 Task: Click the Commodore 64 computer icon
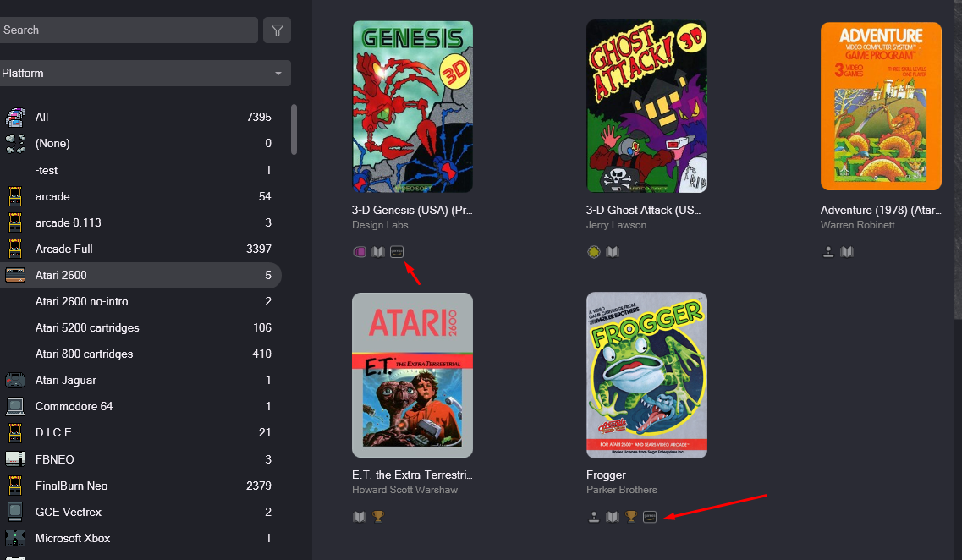click(x=15, y=406)
